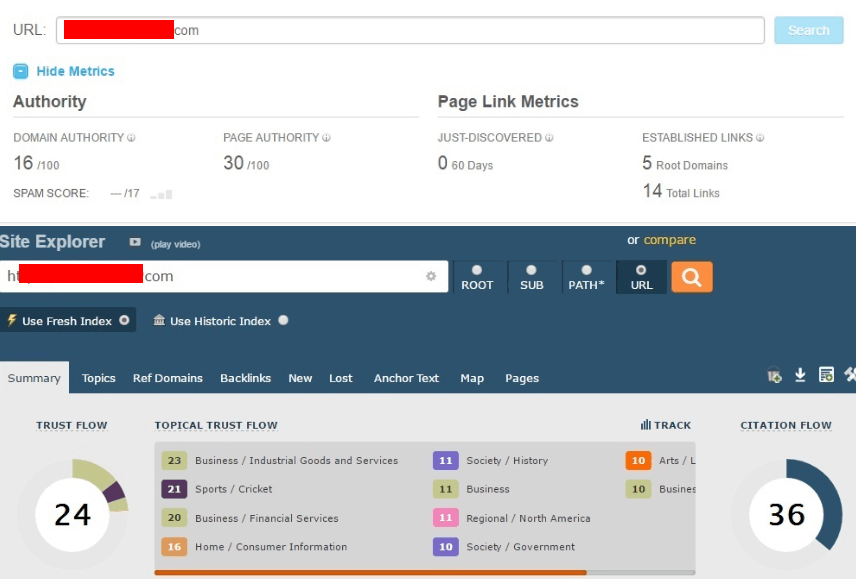
Task: Open the Pages tab
Action: pos(522,378)
